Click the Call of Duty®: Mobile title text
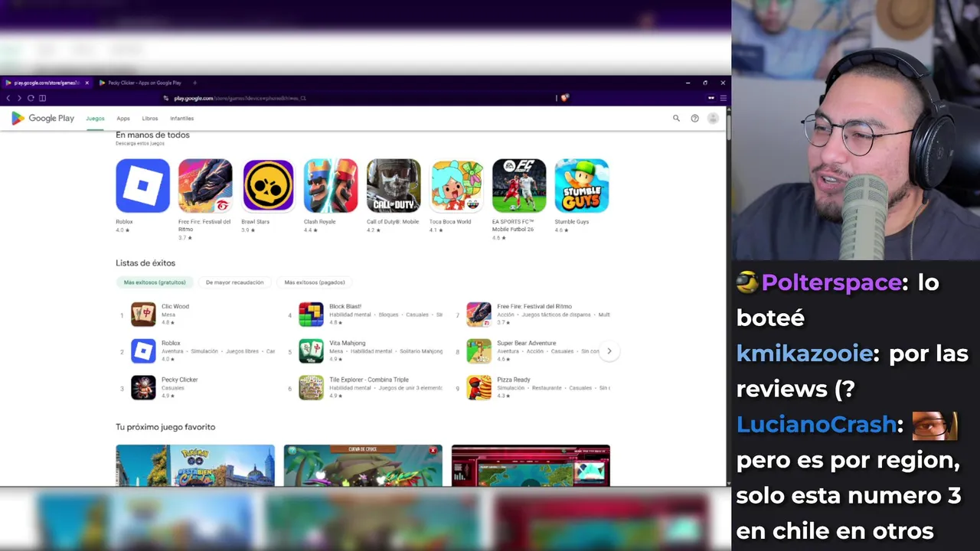 393,222
